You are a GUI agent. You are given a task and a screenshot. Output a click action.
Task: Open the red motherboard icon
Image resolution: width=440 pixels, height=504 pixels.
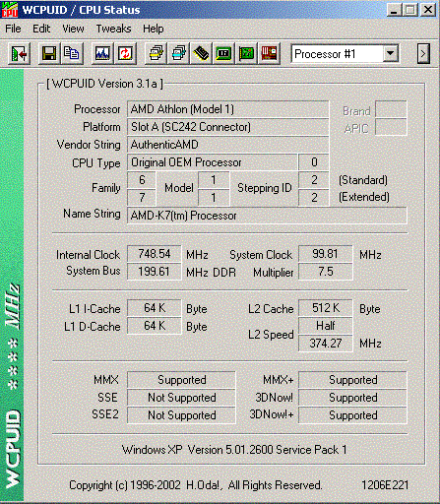point(269,53)
